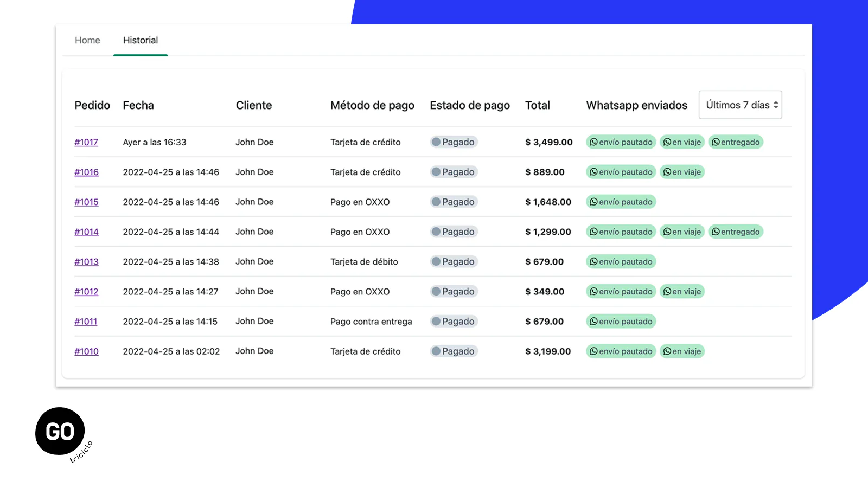Select the Historial tab
Image resolution: width=868 pixels, height=488 pixels.
pos(141,40)
